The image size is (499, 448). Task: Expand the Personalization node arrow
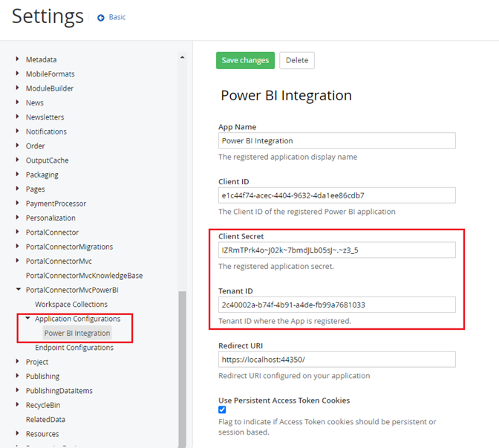18,217
